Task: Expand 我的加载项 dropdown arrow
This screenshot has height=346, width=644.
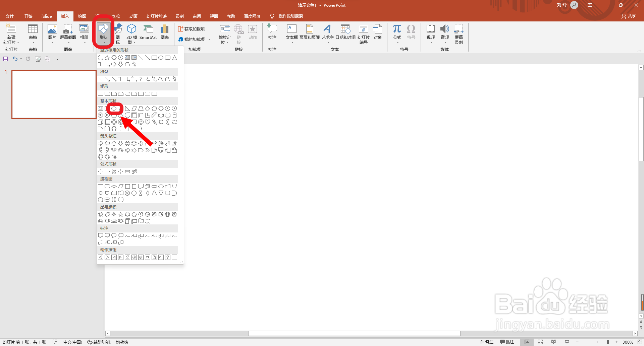Action: [x=210, y=39]
